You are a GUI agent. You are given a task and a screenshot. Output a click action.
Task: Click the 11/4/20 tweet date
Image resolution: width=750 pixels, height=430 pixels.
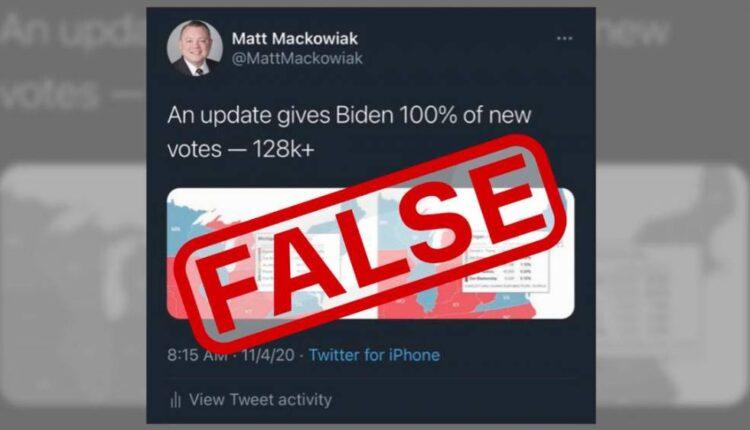pyautogui.click(x=268, y=355)
